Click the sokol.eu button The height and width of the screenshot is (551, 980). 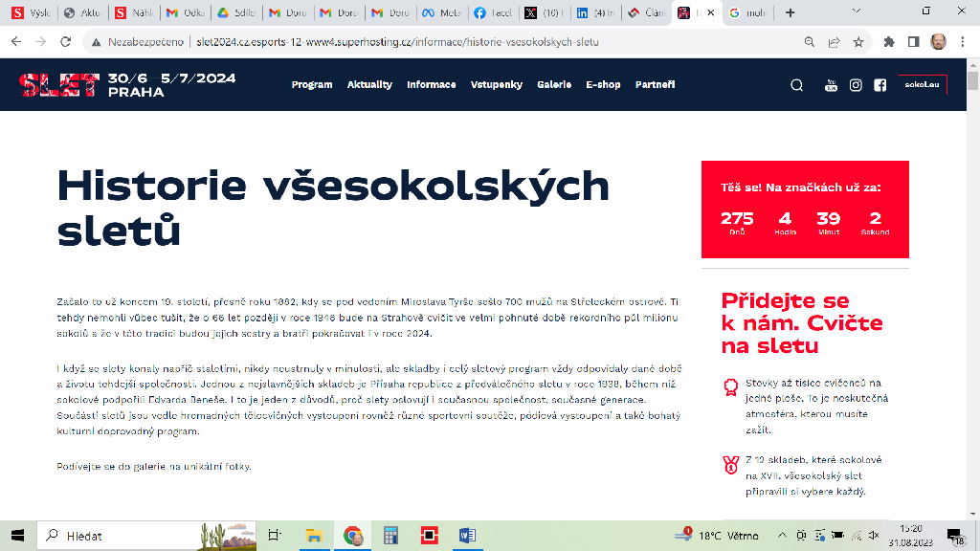click(x=922, y=85)
